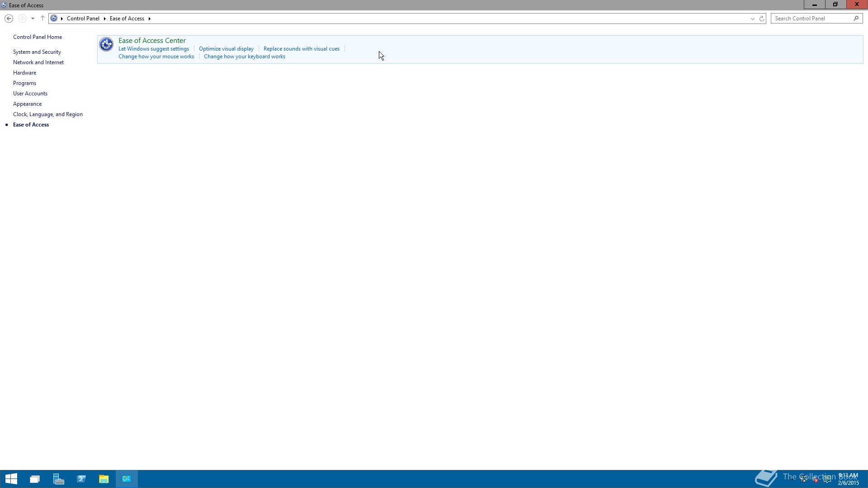Open Clock, Language, and Region category

coord(48,114)
